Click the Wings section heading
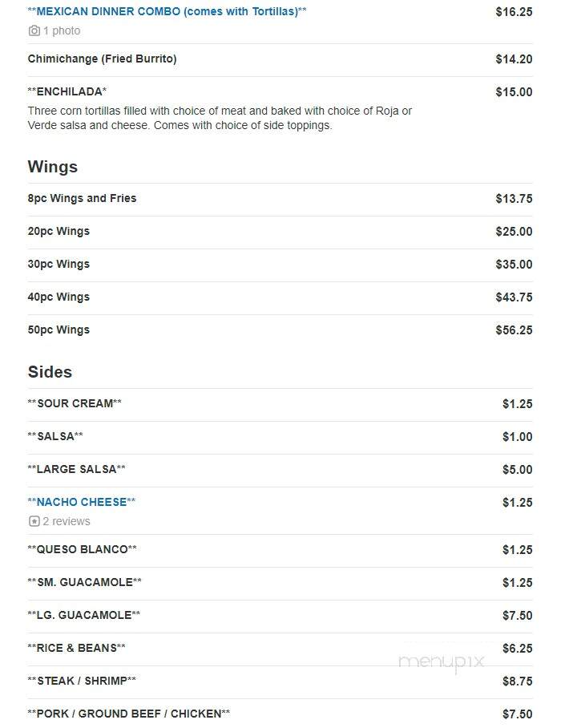585x728 pixels. pos(52,167)
